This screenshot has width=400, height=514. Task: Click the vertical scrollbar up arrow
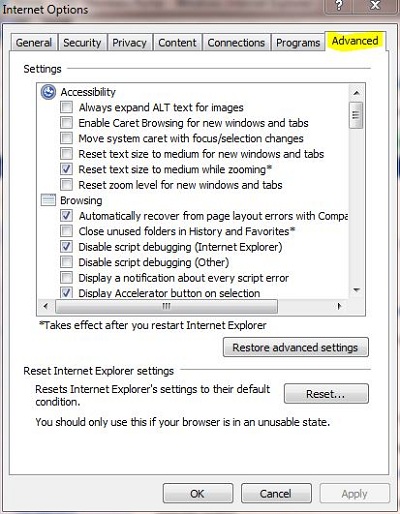point(356,93)
